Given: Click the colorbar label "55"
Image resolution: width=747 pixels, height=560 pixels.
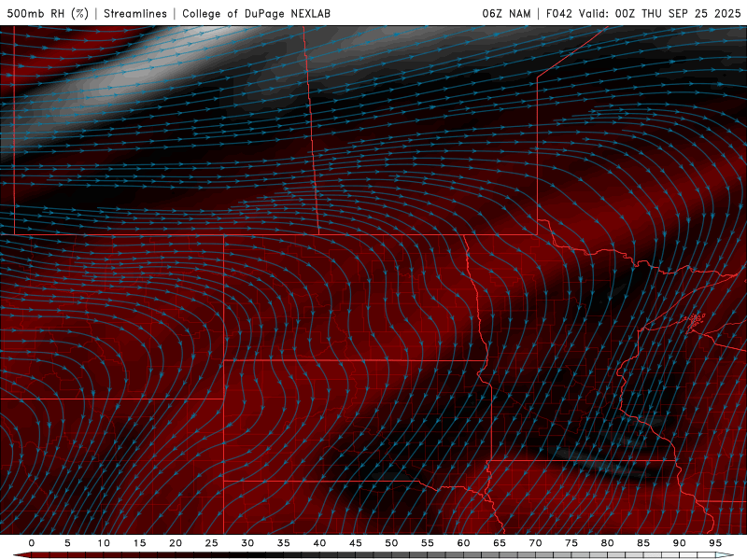Looking at the screenshot, I should 428,543.
